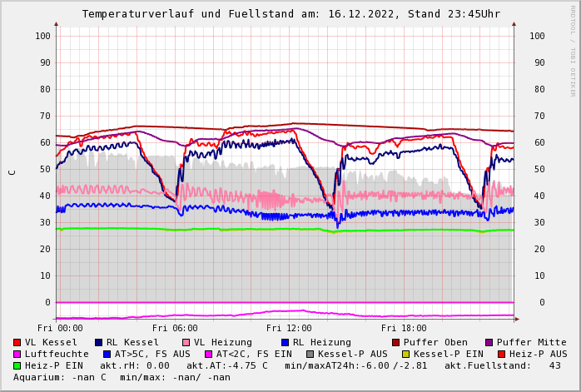The height and width of the screenshot is (392, 581).
Task: Click the purple Puffer Mitte legend swatch
Action: 489,342
